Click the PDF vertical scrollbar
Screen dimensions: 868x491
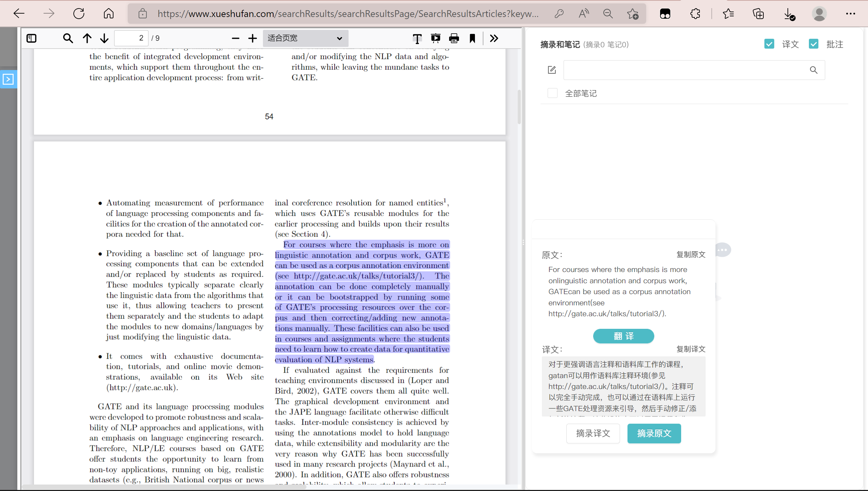pyautogui.click(x=519, y=106)
